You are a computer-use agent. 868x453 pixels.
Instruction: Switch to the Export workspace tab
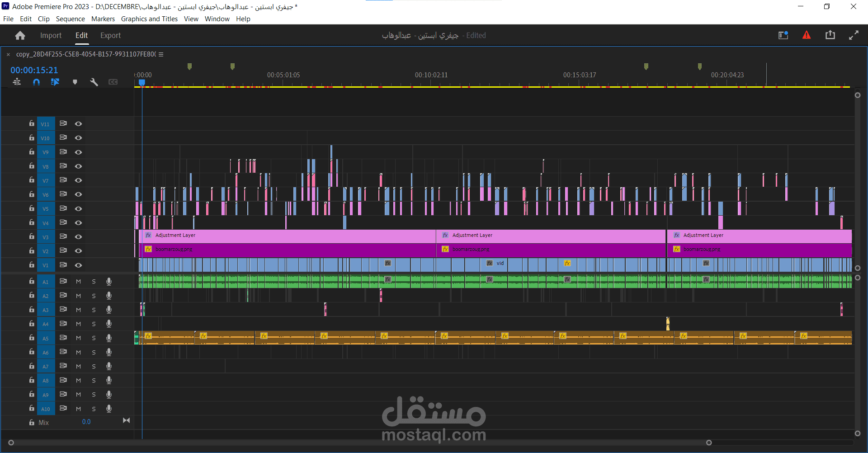point(110,35)
